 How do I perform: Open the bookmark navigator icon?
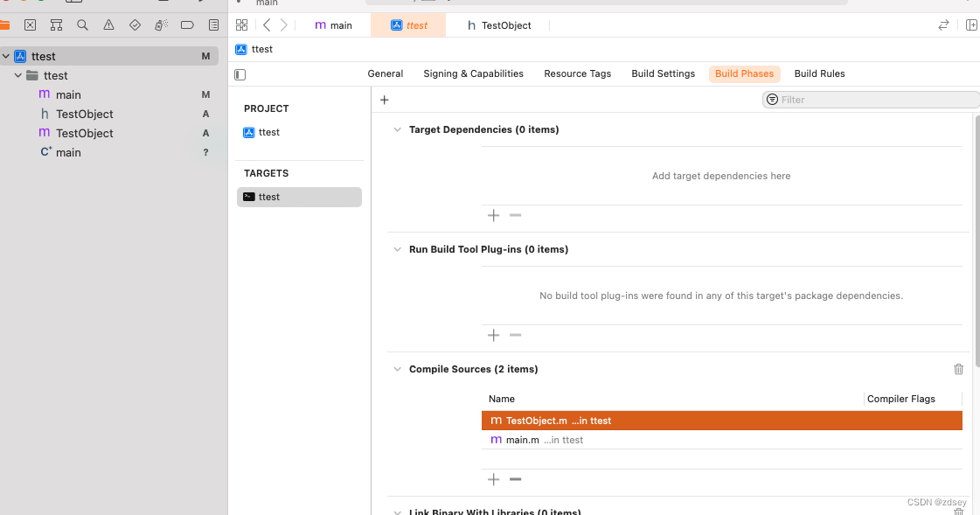(x=56, y=25)
